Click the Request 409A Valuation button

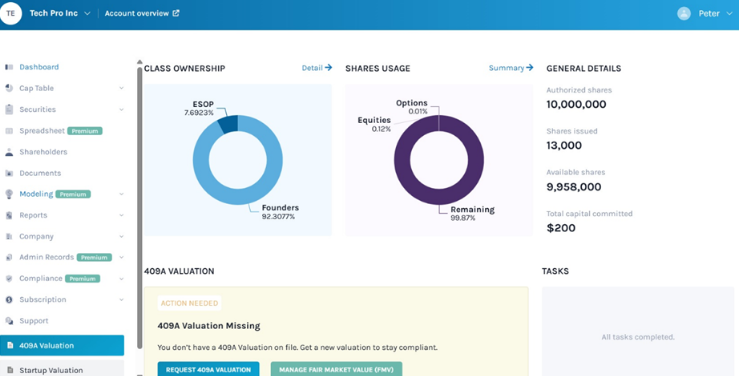click(x=208, y=369)
